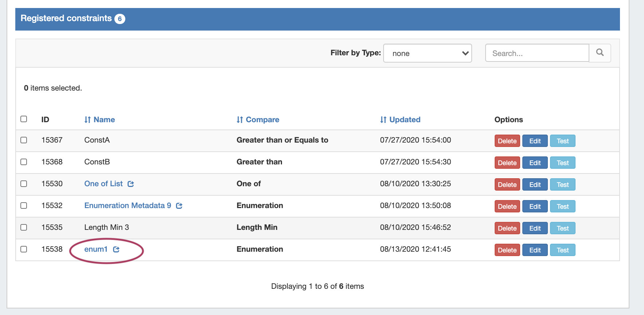Open external link icon beside enum1

coord(116,250)
